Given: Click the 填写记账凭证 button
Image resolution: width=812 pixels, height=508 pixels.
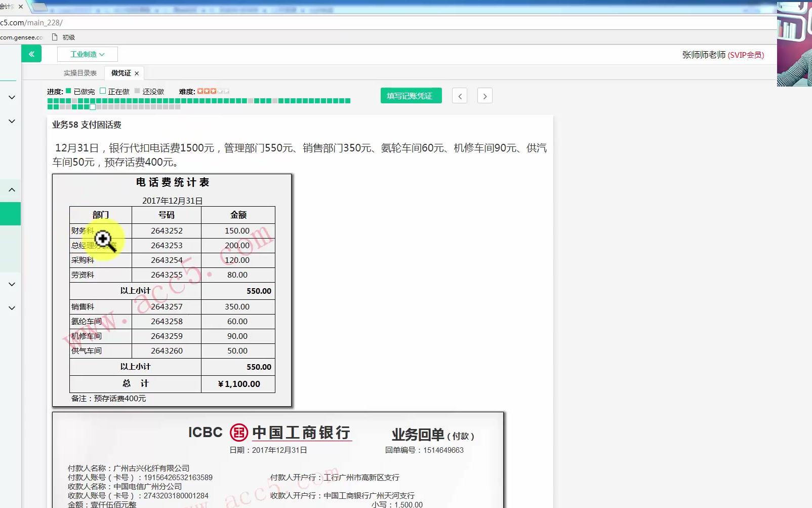Looking at the screenshot, I should point(411,95).
